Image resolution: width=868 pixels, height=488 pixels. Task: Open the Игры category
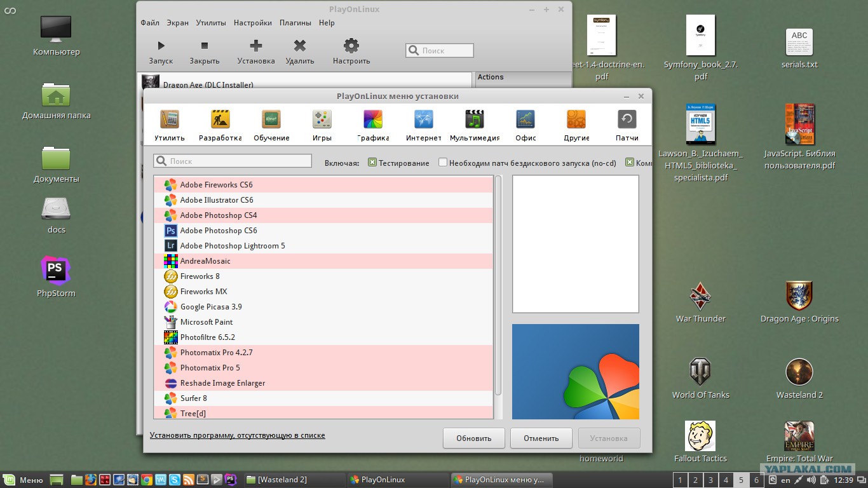pyautogui.click(x=322, y=125)
